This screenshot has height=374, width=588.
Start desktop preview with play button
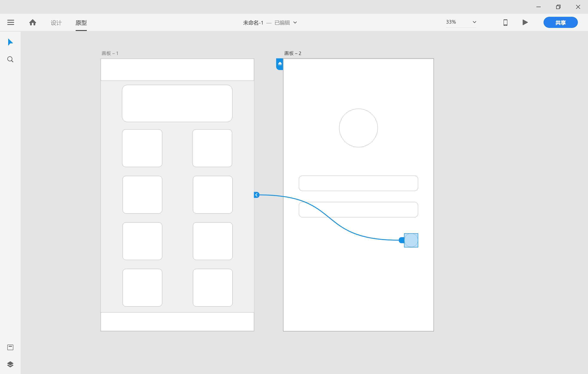(525, 23)
